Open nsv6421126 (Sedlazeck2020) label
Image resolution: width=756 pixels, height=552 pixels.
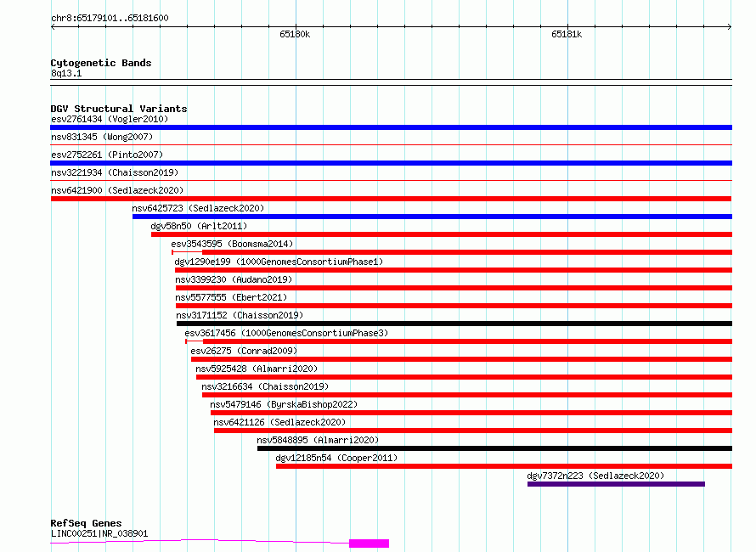click(x=279, y=422)
